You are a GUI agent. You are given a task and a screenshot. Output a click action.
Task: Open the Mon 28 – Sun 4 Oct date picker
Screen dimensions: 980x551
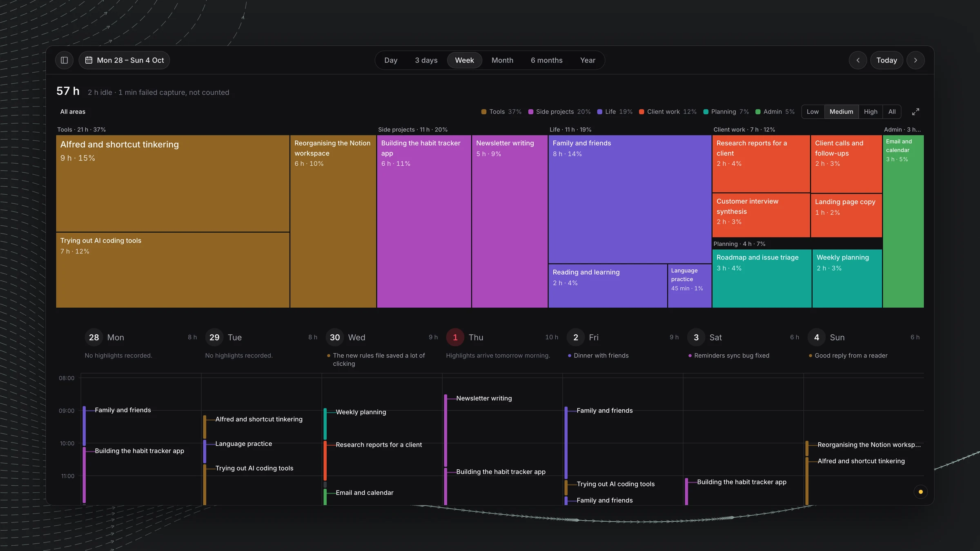coord(124,60)
